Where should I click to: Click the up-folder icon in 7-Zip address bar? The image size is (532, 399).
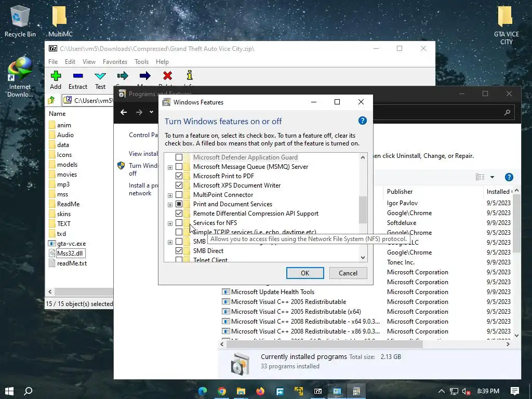point(51,100)
